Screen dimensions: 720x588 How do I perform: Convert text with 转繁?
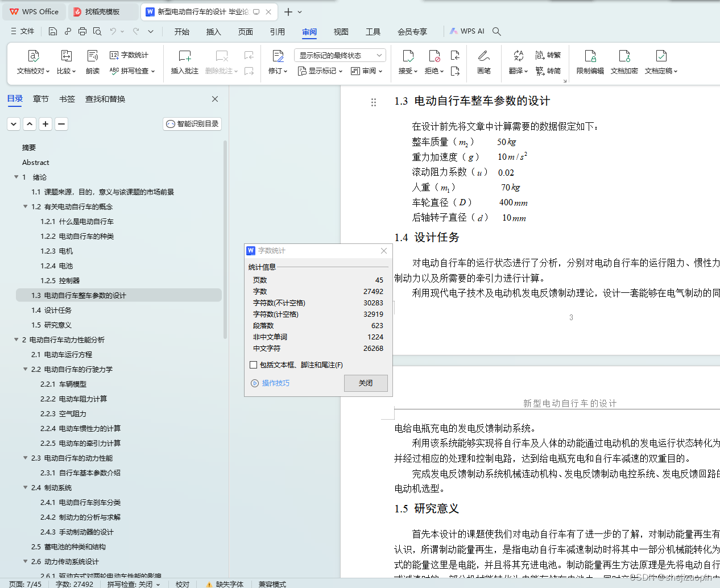(x=548, y=55)
